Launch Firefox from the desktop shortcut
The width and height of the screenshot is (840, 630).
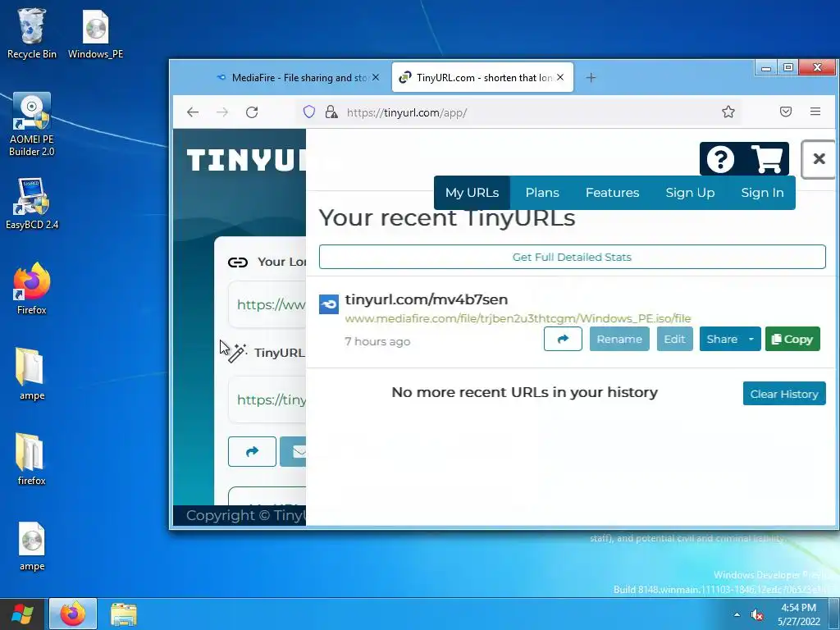coord(32,288)
